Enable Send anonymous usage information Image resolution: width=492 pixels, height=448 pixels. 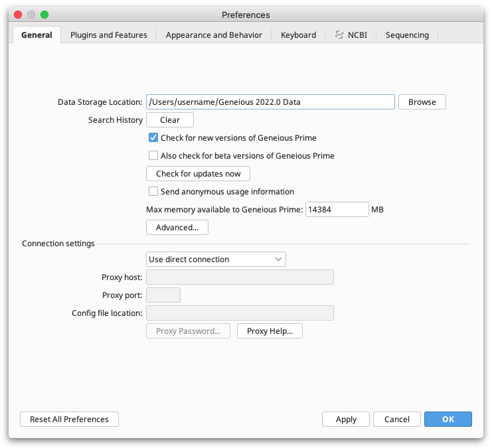coord(153,191)
